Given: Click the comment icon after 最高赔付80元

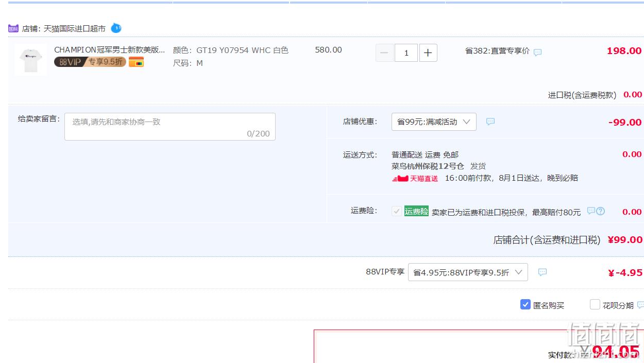Looking at the screenshot, I should 591,211.
